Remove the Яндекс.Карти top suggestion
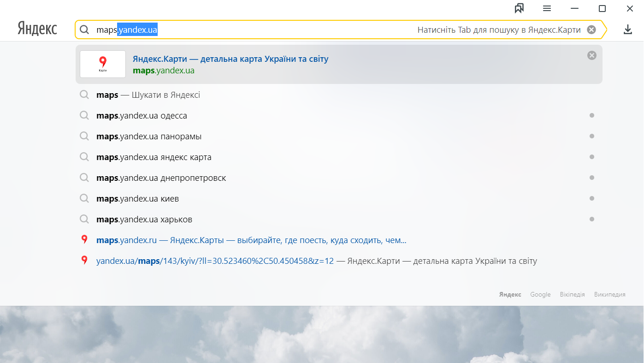 coord(592,55)
